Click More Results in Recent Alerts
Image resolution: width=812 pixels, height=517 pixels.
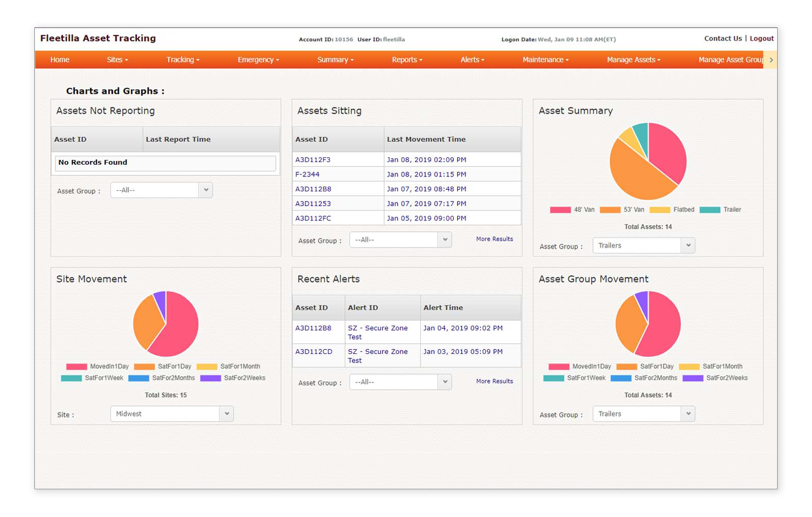(494, 381)
